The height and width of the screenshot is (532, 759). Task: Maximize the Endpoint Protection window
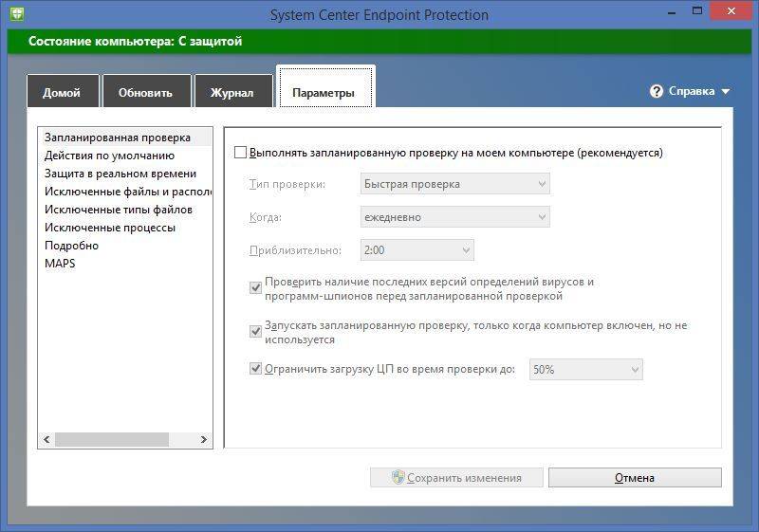(696, 11)
